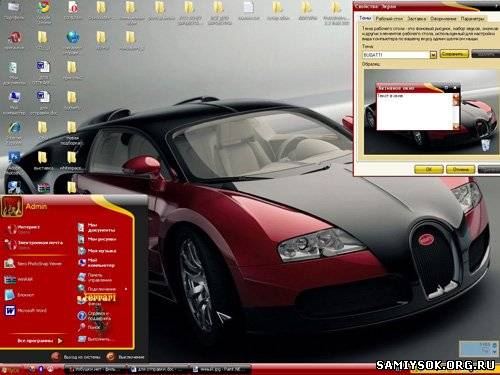This screenshot has height=375, width=500.
Task: Open Мои документы in the Start menu
Action: click(x=97, y=228)
